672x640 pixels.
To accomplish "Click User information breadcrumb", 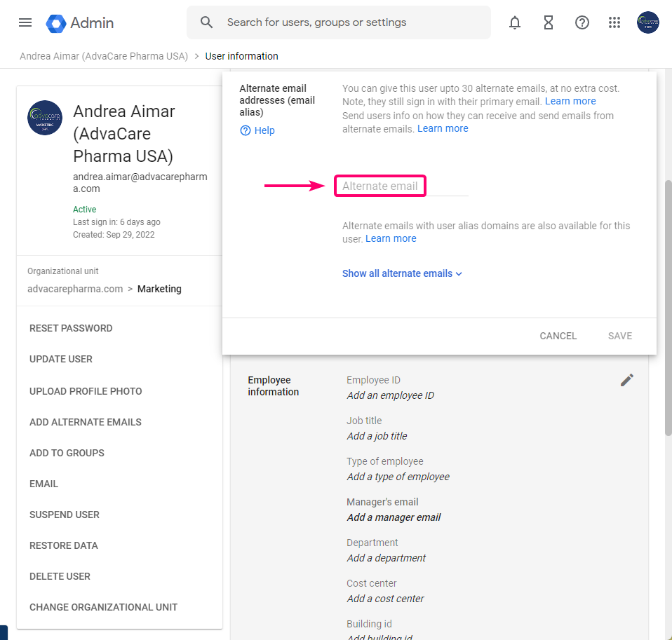I will click(x=241, y=56).
